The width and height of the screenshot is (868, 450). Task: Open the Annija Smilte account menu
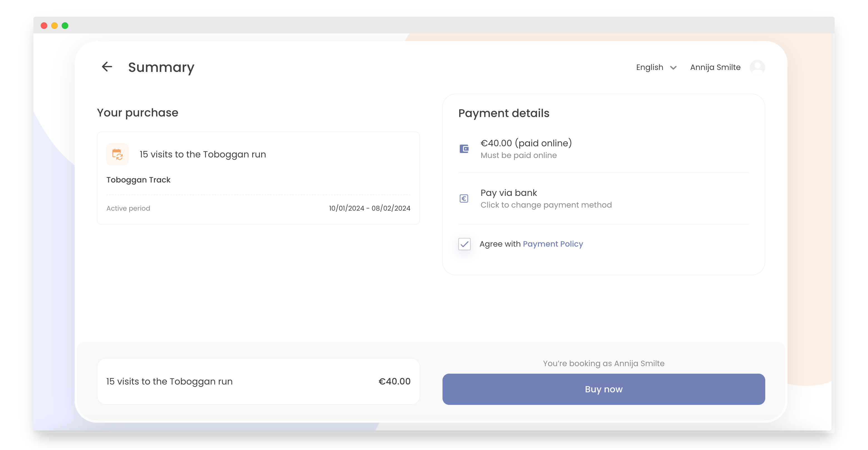click(715, 67)
